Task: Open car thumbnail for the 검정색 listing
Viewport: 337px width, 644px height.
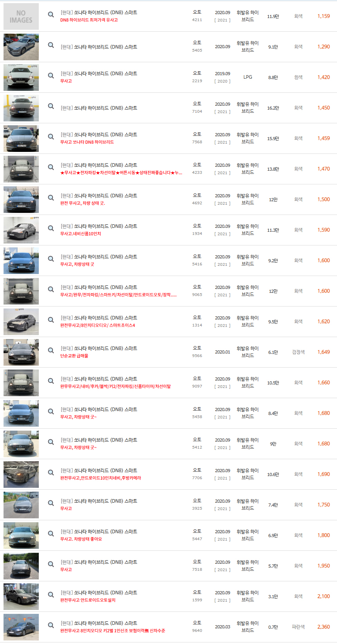Action: coord(21,352)
